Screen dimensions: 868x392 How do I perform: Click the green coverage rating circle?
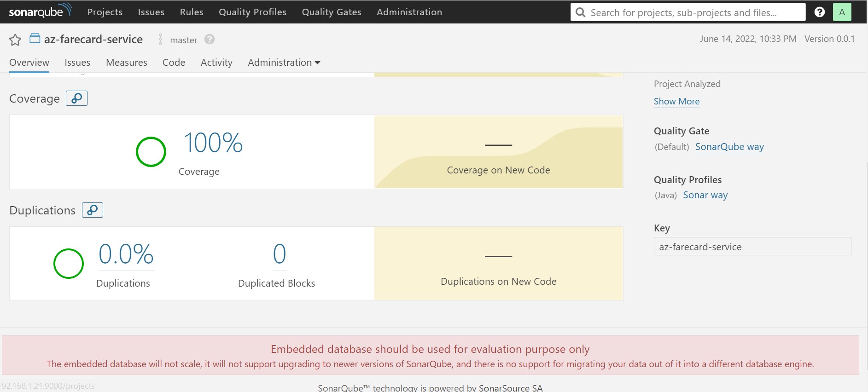click(151, 152)
